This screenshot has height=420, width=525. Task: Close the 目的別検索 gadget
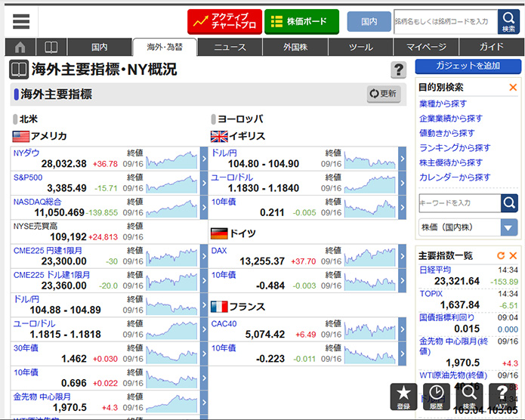click(513, 88)
